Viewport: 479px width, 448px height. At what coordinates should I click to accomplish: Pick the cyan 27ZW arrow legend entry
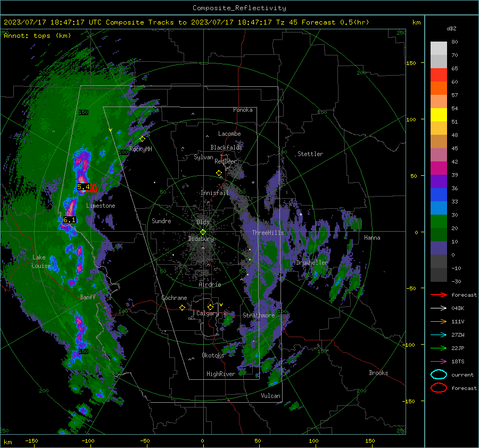click(439, 335)
